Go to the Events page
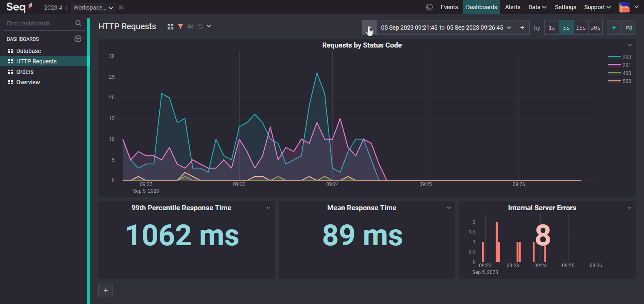 coord(449,7)
